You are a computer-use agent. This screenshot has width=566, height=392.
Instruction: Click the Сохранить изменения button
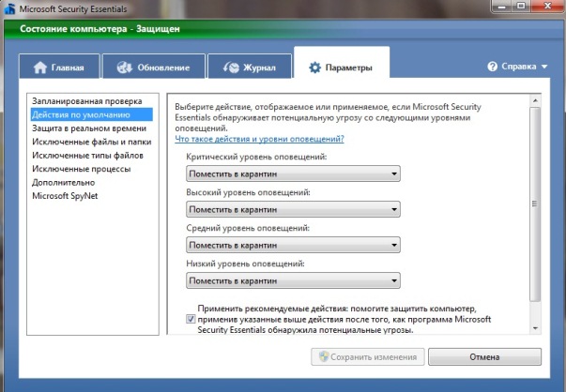(367, 356)
